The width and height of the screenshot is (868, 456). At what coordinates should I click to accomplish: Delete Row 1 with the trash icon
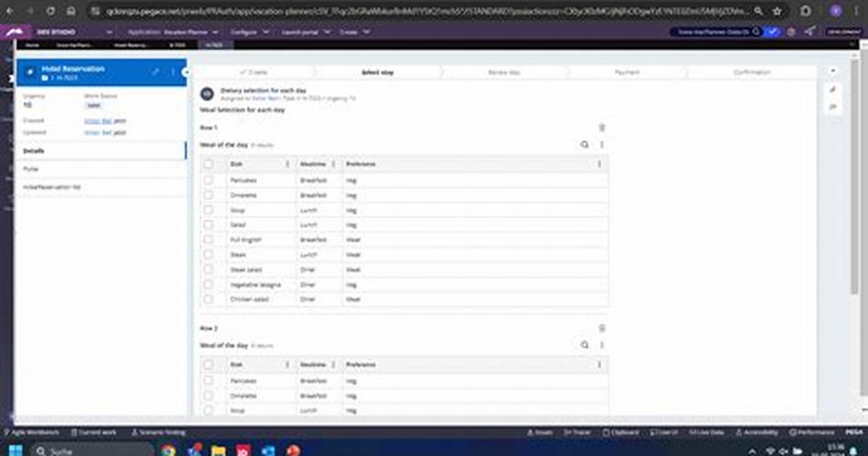pos(602,128)
